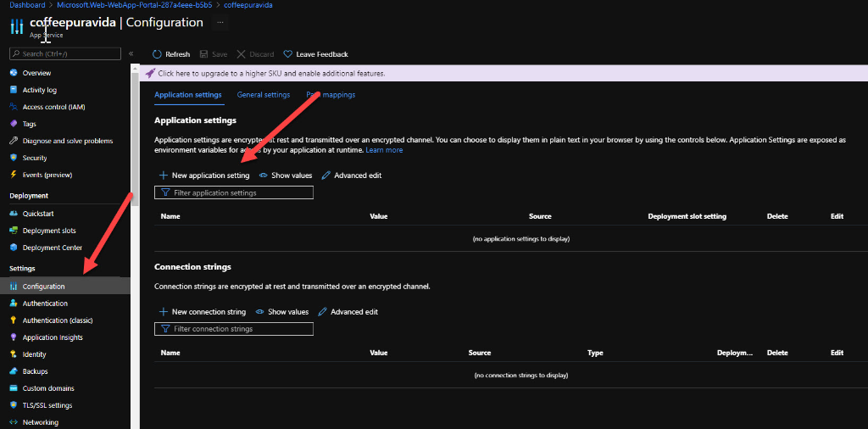Screen dimensions: 868x429
Task: Open the Security shield icon
Action: point(14,158)
